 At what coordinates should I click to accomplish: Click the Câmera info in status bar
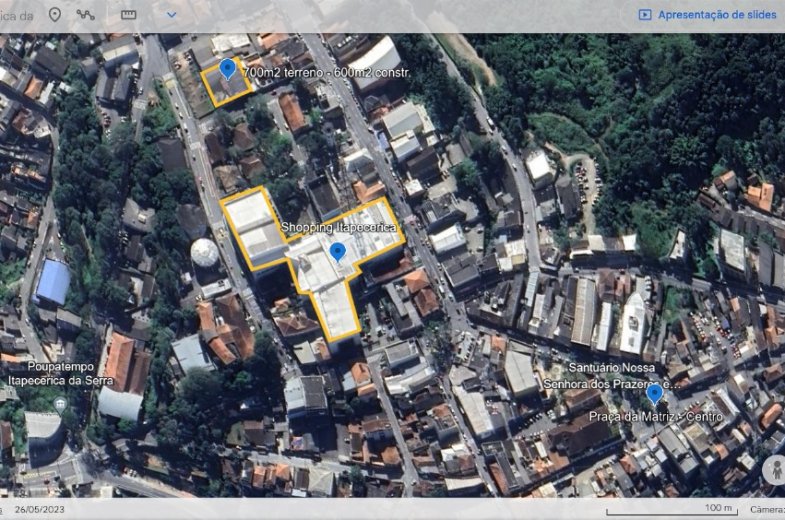click(x=766, y=509)
